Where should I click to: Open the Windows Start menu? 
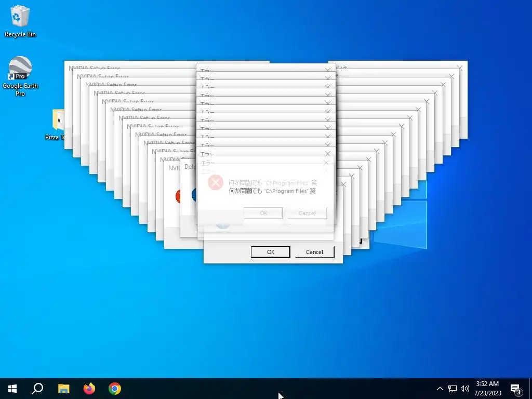[12, 389]
